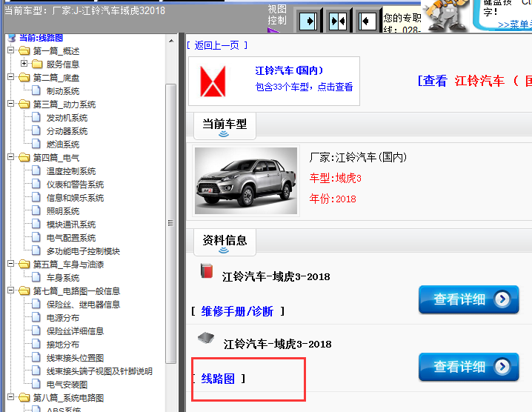
Task: Open 发动机系统 document page
Action: [x=67, y=118]
